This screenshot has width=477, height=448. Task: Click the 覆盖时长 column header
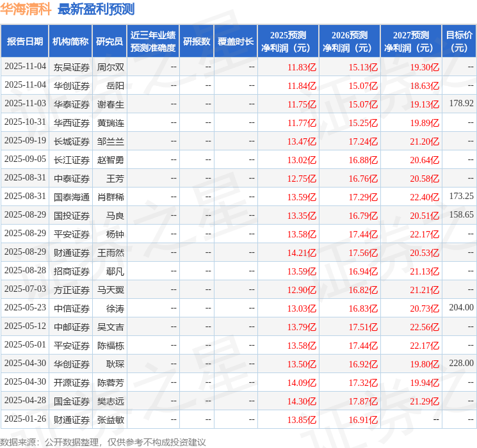click(236, 42)
